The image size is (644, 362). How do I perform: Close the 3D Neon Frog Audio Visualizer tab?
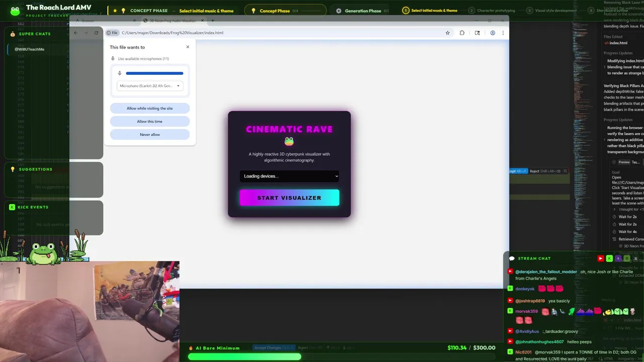202,21
